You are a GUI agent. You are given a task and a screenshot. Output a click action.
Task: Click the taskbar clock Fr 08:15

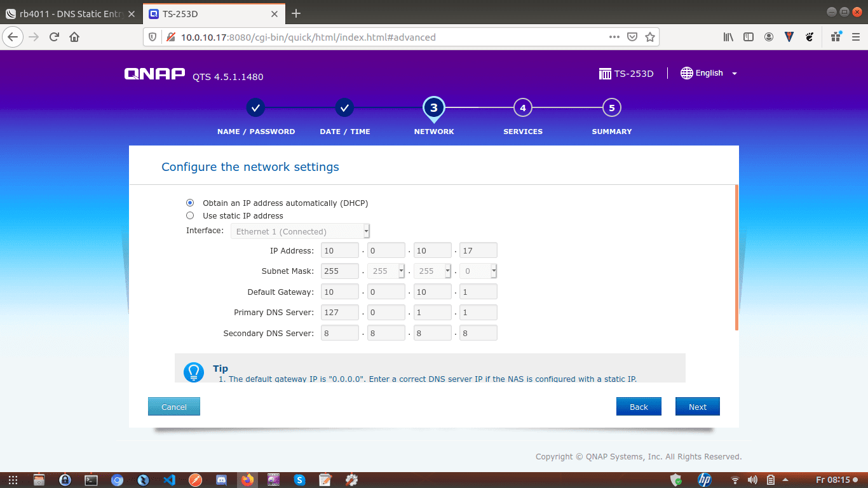(832, 480)
